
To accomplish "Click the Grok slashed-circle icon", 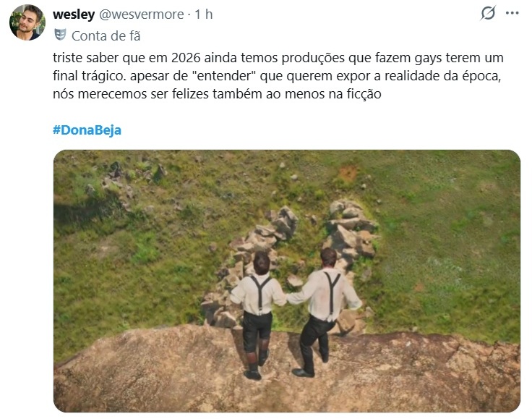I will pyautogui.click(x=488, y=13).
